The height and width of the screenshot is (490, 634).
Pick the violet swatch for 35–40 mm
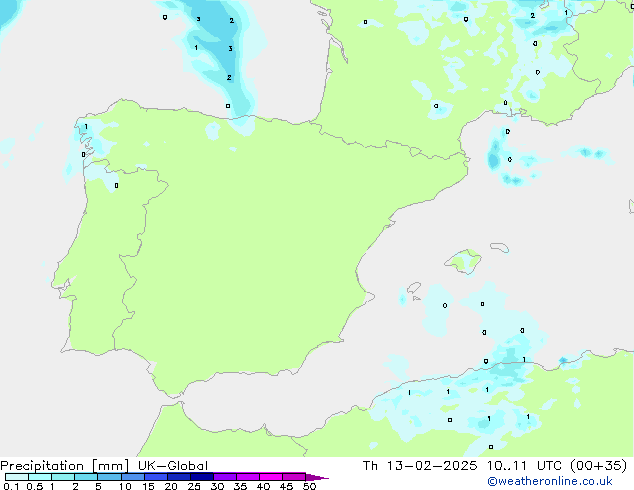(248, 477)
